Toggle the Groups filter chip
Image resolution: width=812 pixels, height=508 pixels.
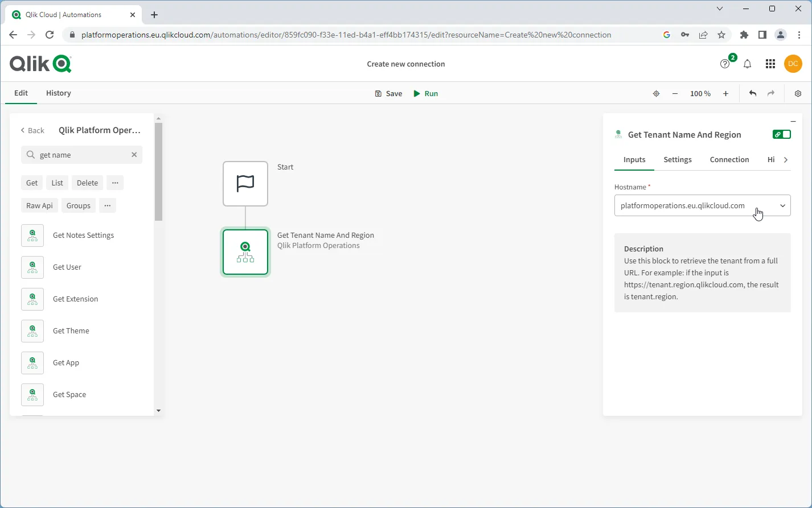tap(78, 205)
